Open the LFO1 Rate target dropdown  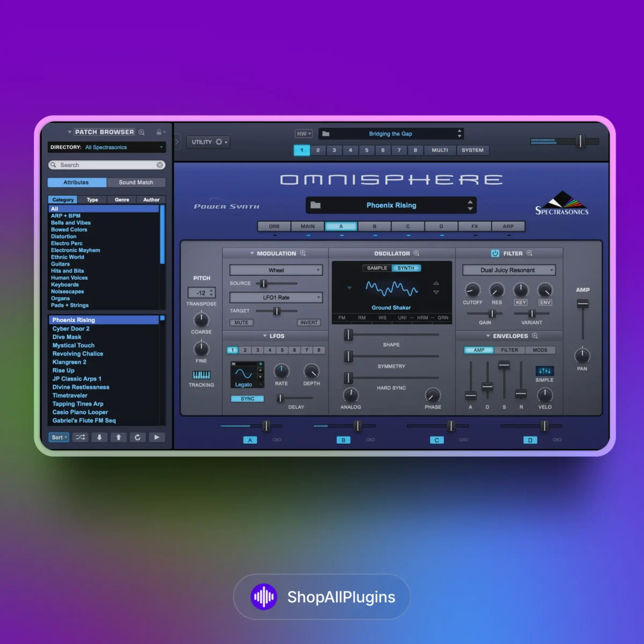pyautogui.click(x=276, y=297)
